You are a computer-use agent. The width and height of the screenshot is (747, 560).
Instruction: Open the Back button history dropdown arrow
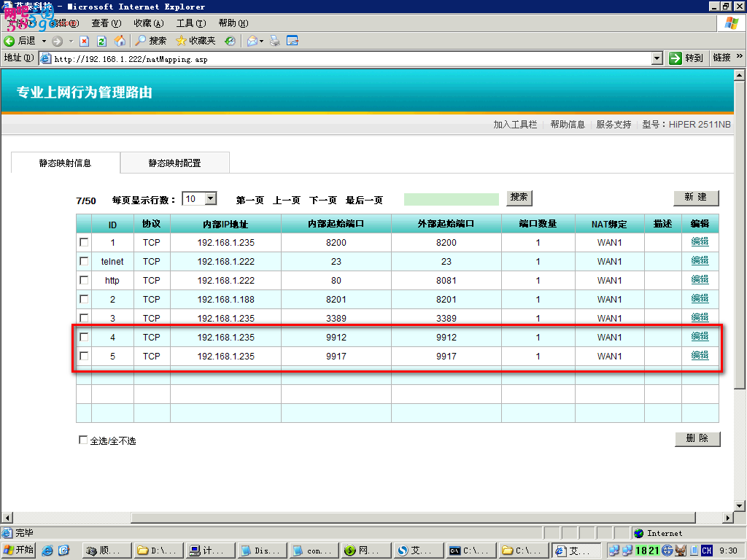(44, 41)
